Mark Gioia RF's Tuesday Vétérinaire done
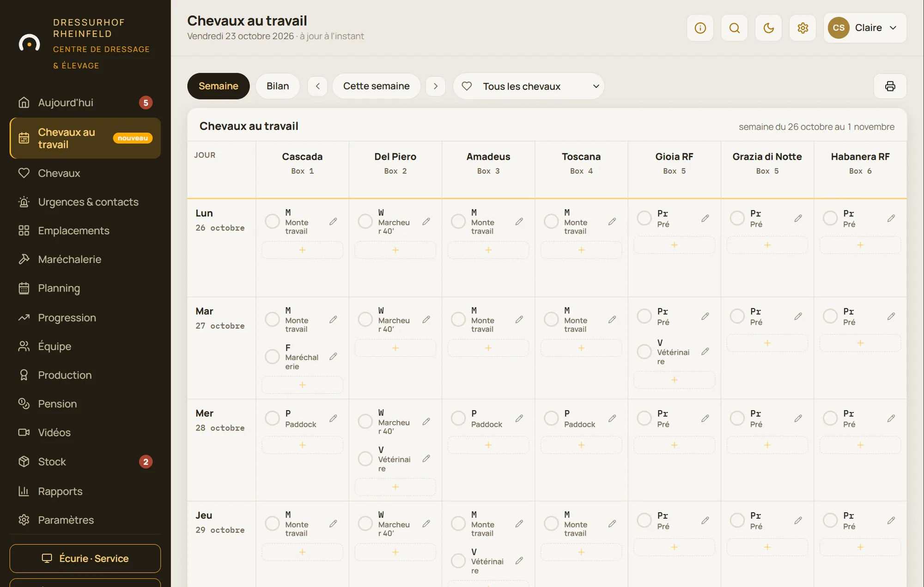The width and height of the screenshot is (924, 587). (644, 351)
